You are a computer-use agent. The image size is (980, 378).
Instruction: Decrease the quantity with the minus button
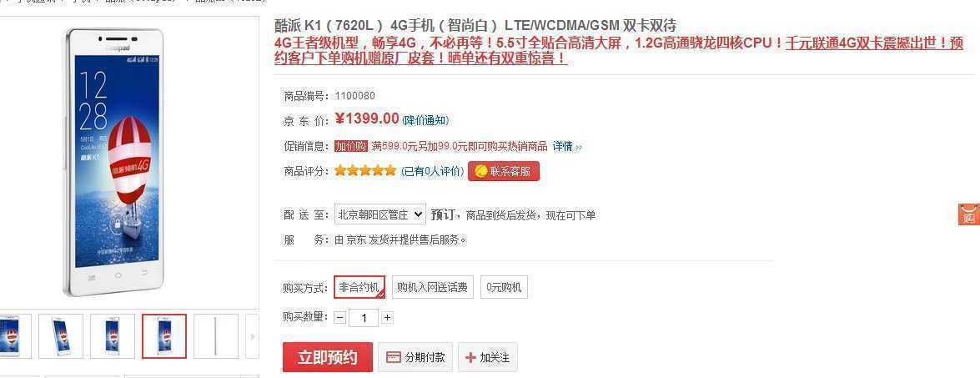coord(339,318)
